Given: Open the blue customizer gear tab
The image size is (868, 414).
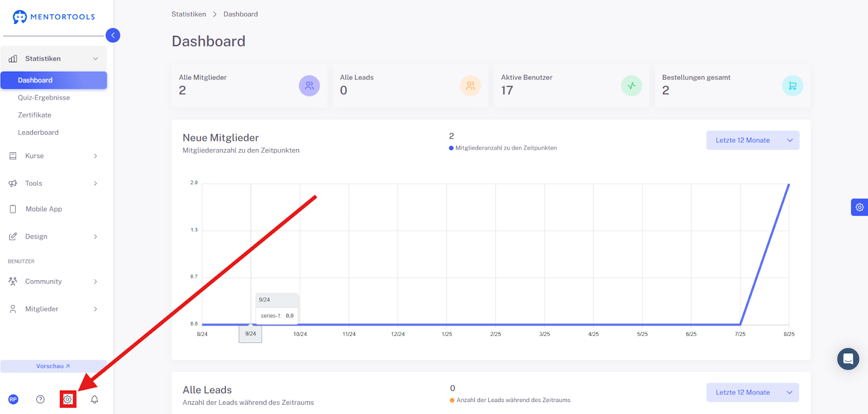Looking at the screenshot, I should pyautogui.click(x=859, y=207).
